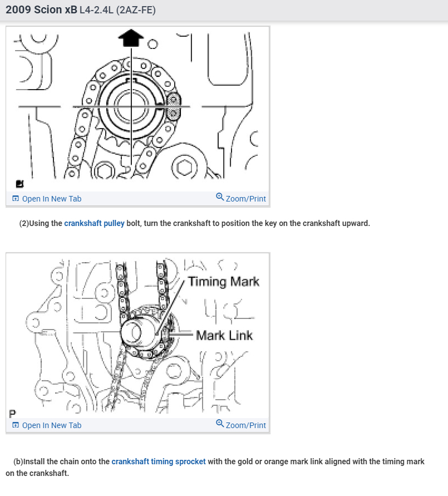This screenshot has width=448, height=496.
Task: Click the magnifier icon below the crankshaft key diagram
Action: tap(220, 197)
